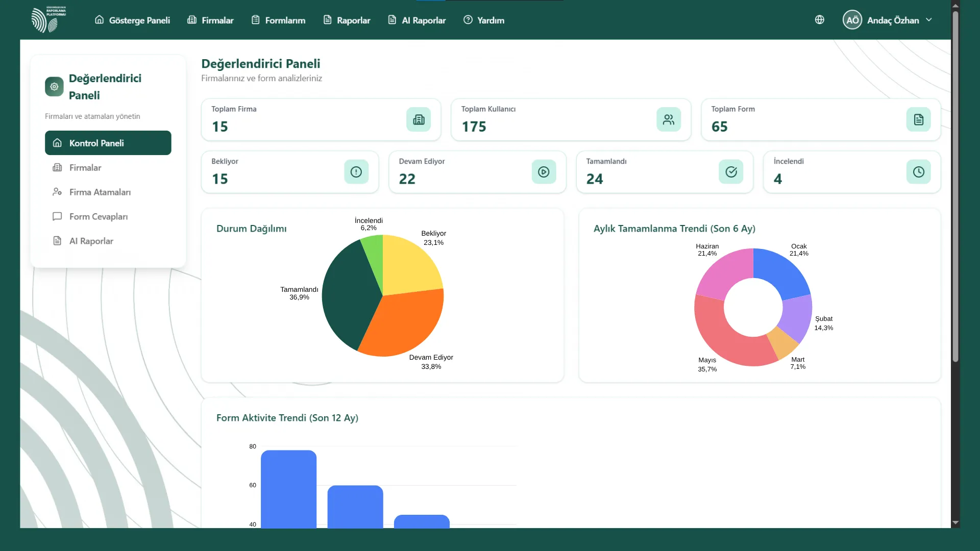Click the İncelendi clock icon
This screenshot has height=551, width=980.
tap(918, 172)
